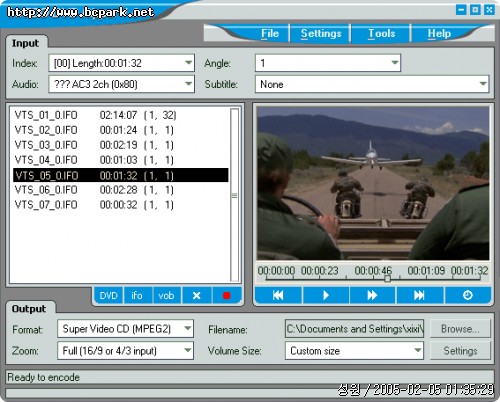Expand the Format dropdown

(188, 329)
